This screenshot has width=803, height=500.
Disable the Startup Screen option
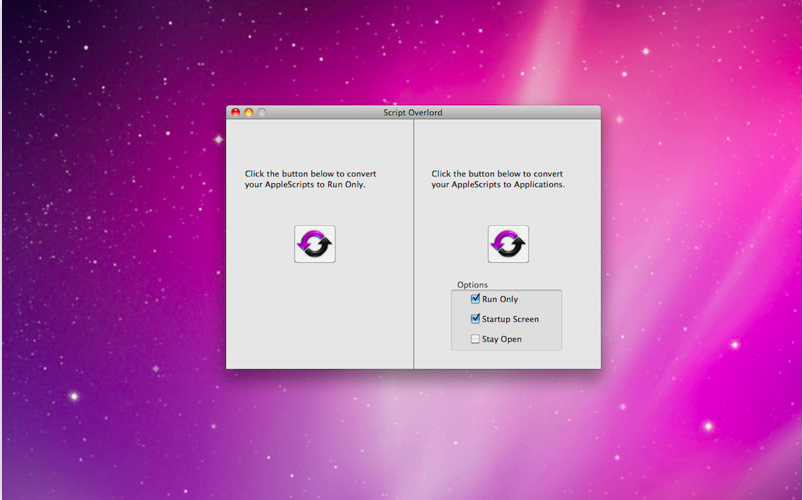click(x=475, y=319)
